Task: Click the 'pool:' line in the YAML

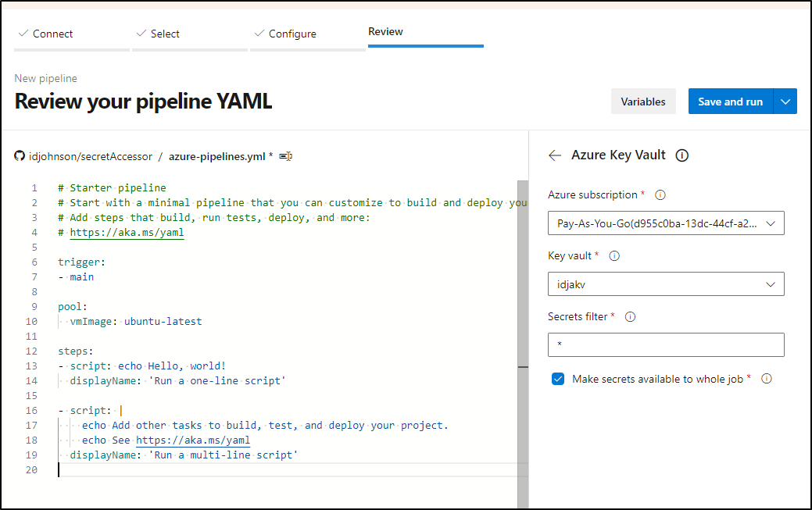Action: (73, 306)
